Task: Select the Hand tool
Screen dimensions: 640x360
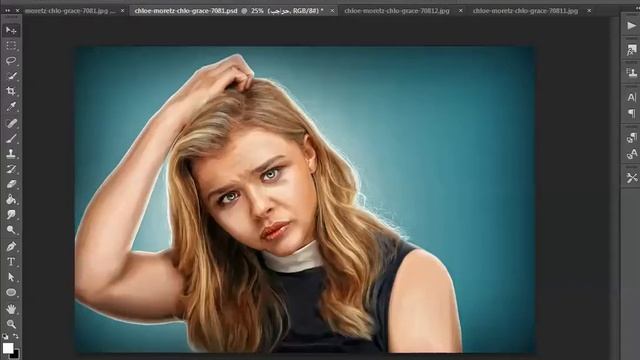Action: tap(11, 309)
